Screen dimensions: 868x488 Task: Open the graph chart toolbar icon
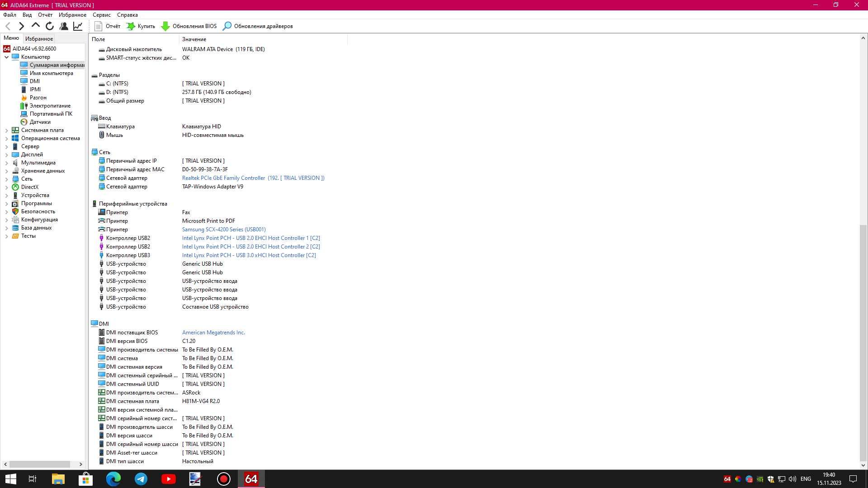(78, 26)
